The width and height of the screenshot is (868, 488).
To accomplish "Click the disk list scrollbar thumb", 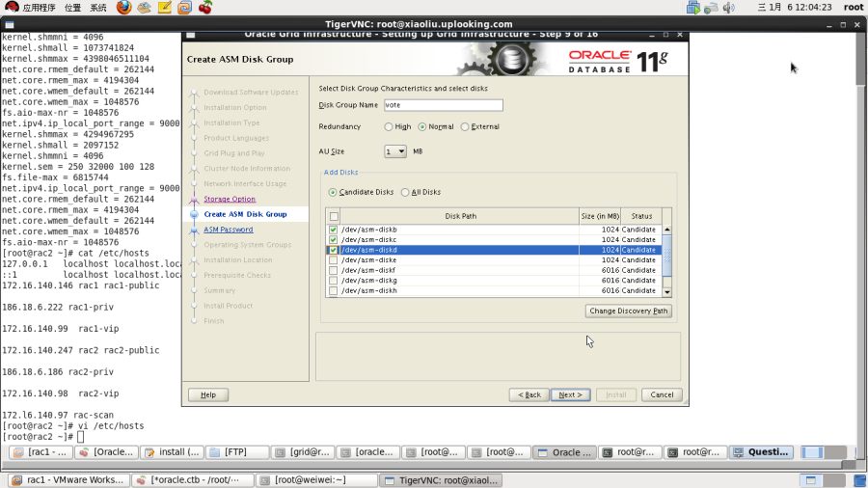I will 667,255.
